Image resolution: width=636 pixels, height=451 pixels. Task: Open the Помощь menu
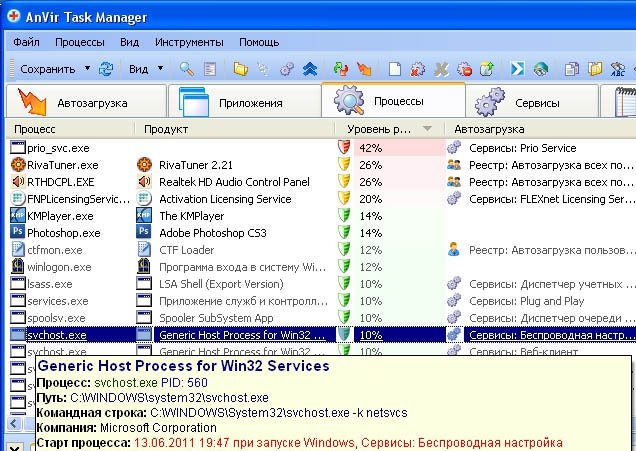point(259,42)
